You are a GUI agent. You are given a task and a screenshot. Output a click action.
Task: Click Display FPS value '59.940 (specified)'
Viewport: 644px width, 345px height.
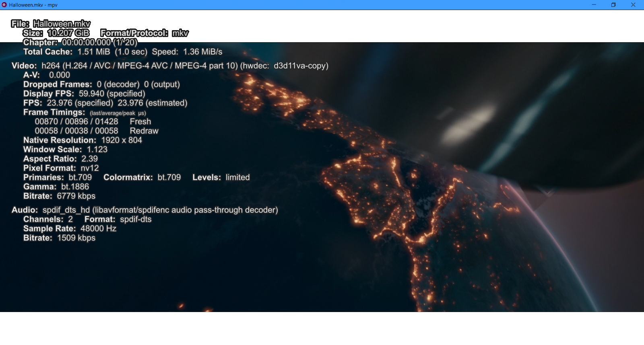click(112, 94)
